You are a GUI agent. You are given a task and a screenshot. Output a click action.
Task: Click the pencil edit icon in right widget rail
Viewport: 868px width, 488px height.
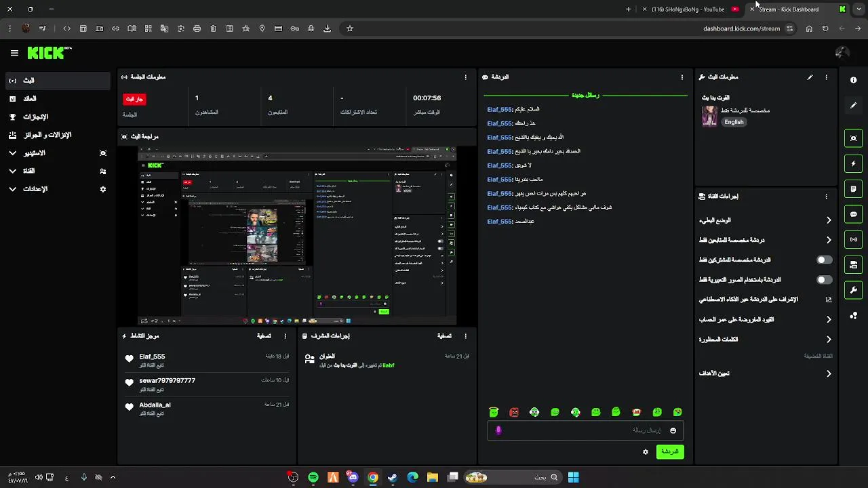pyautogui.click(x=853, y=106)
